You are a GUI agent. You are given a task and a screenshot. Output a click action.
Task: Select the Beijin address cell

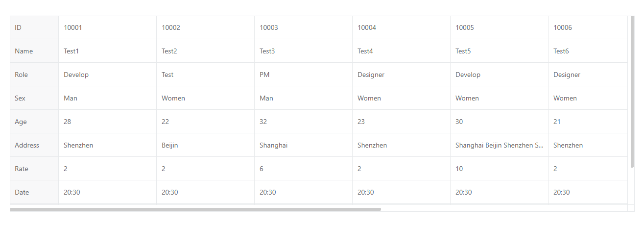205,145
